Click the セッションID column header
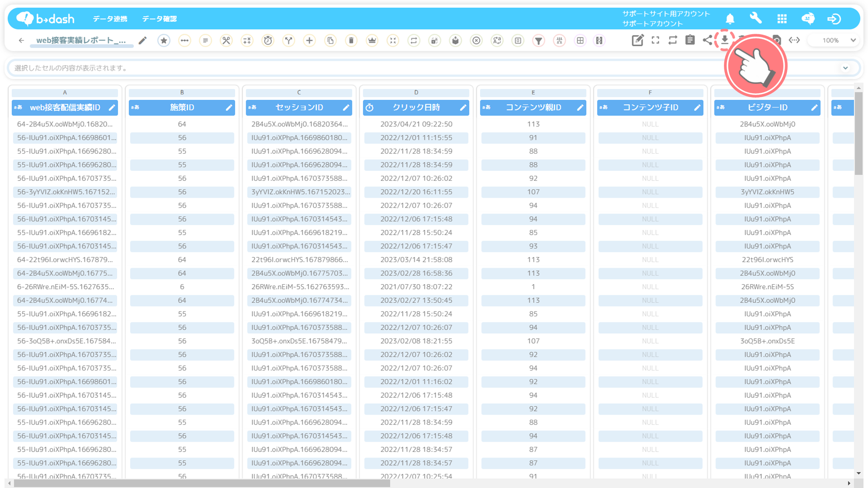Image resolution: width=868 pixels, height=488 pixels. point(299,108)
